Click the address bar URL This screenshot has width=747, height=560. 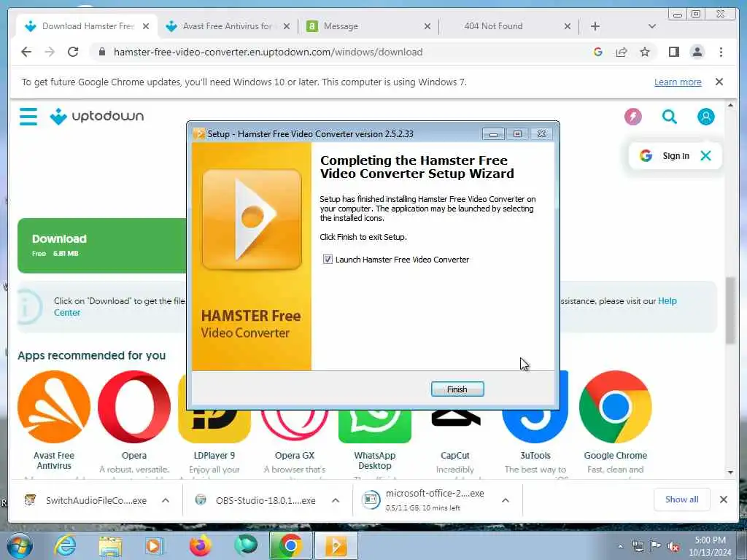[268, 52]
